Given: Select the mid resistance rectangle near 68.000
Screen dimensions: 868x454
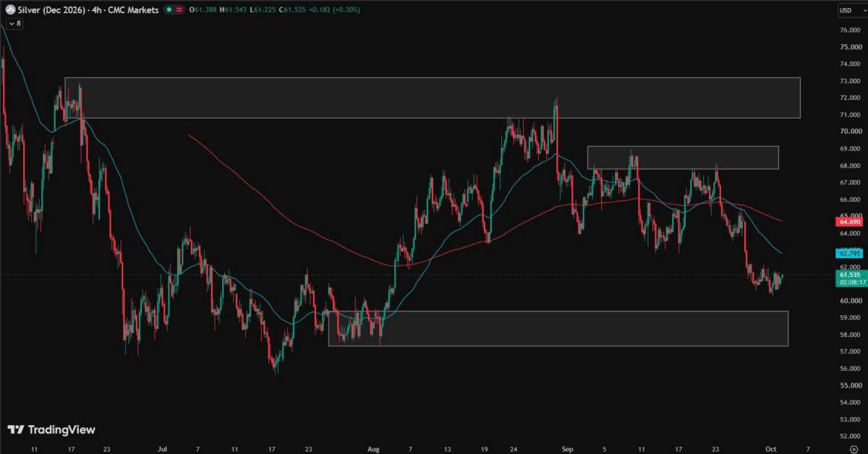Looking at the screenshot, I should [683, 158].
